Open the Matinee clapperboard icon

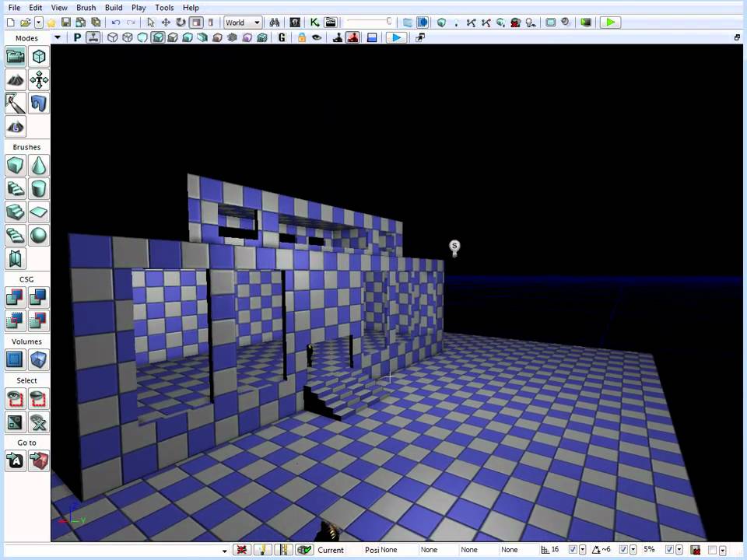point(330,23)
